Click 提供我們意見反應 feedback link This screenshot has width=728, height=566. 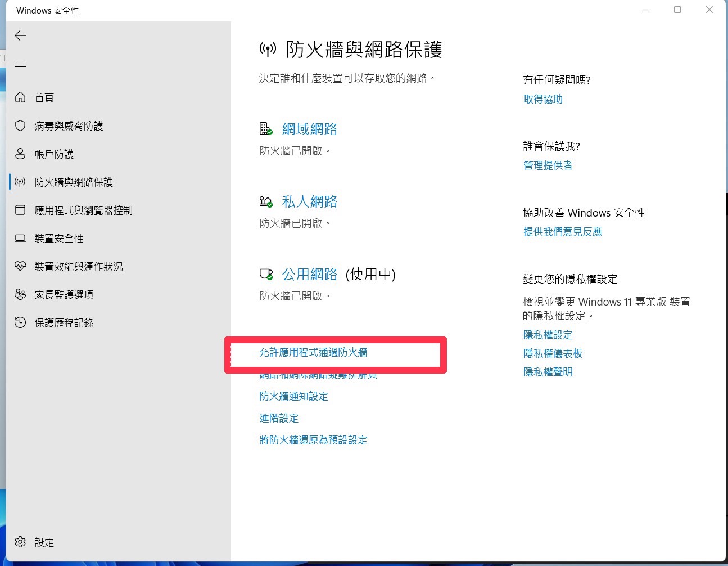563,232
